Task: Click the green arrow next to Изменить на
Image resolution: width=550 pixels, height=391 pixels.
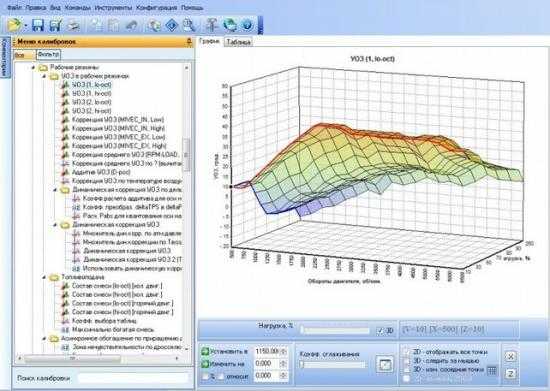Action: tap(205, 364)
